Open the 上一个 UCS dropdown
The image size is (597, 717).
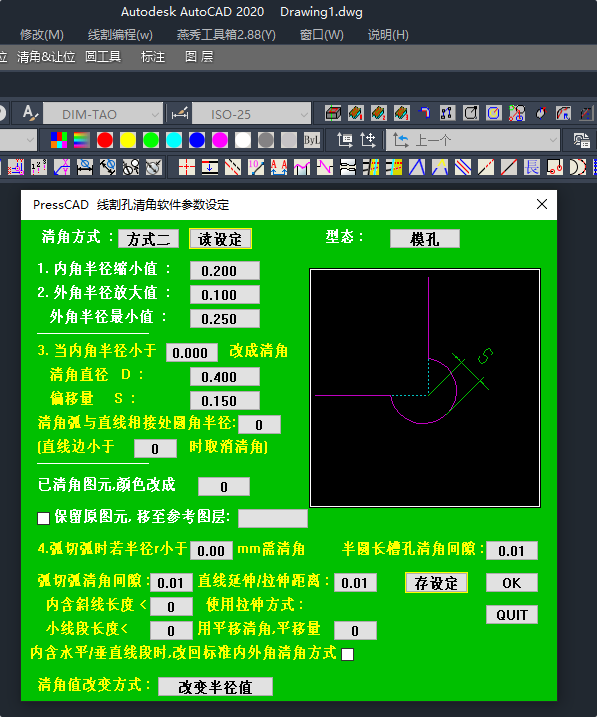[x=473, y=140]
